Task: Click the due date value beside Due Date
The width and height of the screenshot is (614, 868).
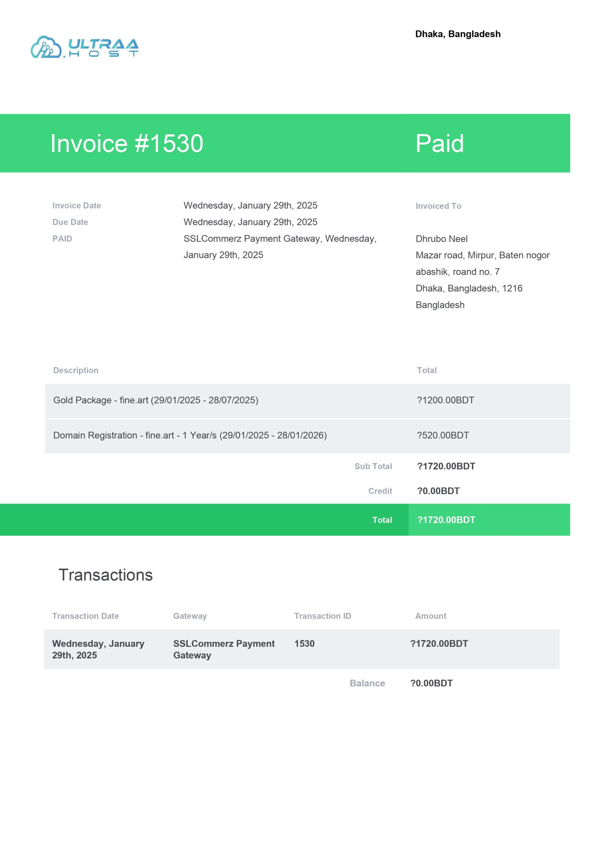Action: (x=250, y=222)
